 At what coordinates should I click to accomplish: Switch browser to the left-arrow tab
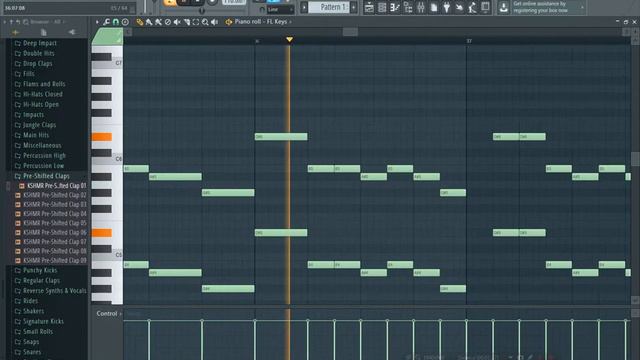pos(72,32)
